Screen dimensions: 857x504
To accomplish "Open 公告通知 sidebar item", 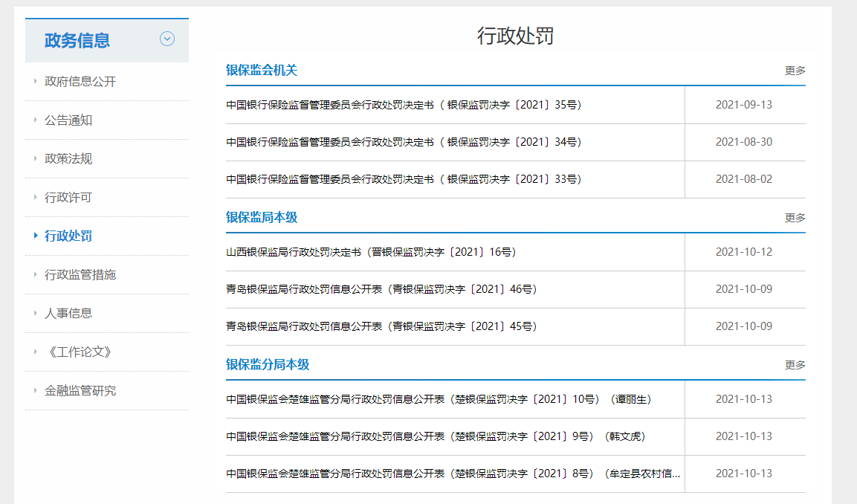I will click(x=68, y=120).
